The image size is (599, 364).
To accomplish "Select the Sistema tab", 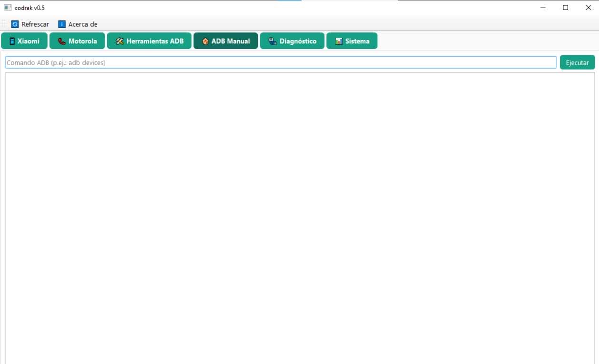I will coord(352,41).
